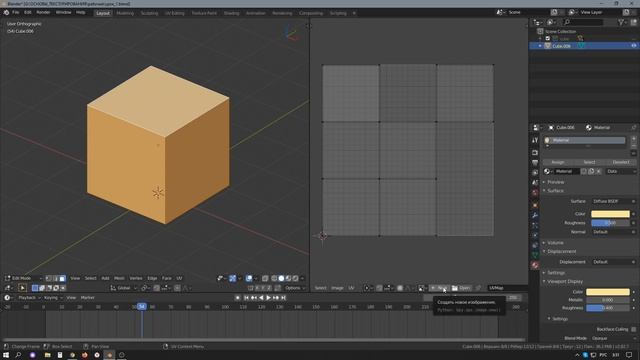640x360 pixels.
Task: Click Open image button in UV editor
Action: pos(461,288)
